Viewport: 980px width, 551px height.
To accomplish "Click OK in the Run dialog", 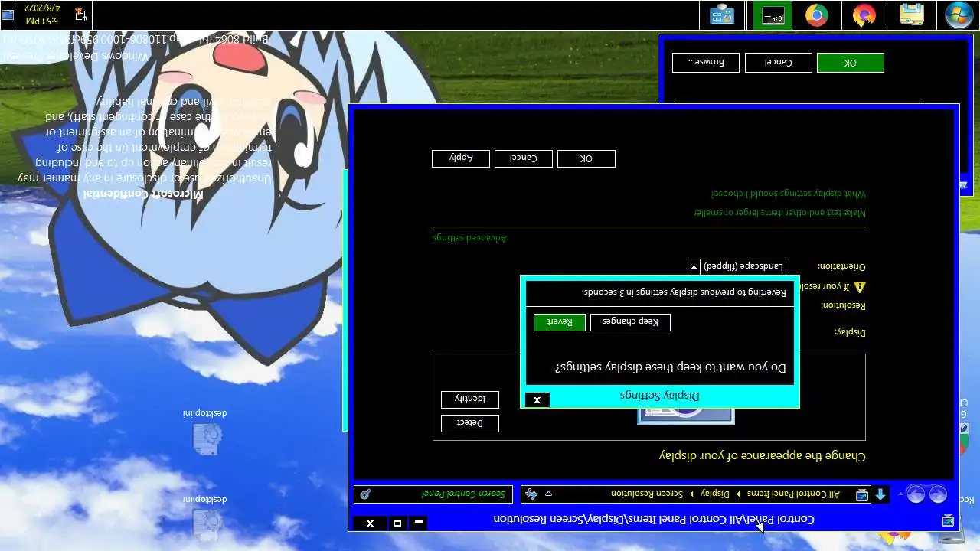I will pyautogui.click(x=850, y=63).
